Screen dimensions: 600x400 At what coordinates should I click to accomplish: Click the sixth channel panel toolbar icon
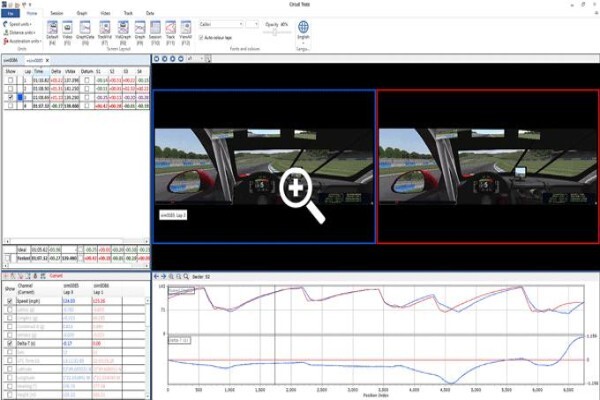[43, 276]
